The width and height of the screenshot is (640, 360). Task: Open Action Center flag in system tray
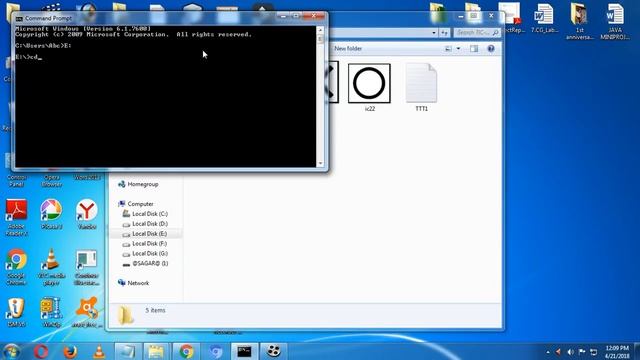[582, 352]
